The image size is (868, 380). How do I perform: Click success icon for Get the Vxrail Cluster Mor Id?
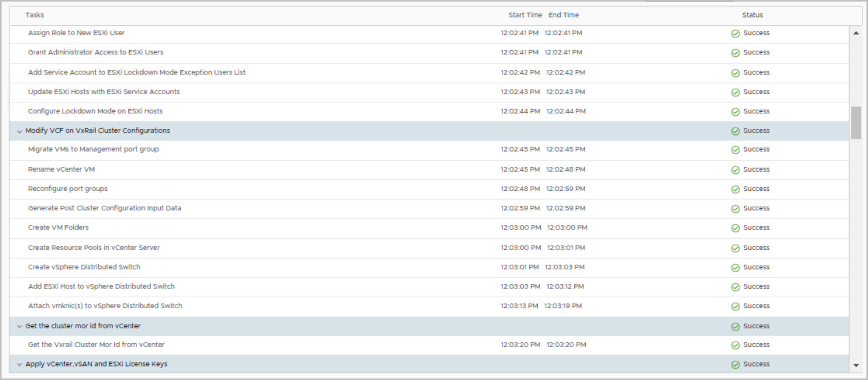pyautogui.click(x=735, y=345)
